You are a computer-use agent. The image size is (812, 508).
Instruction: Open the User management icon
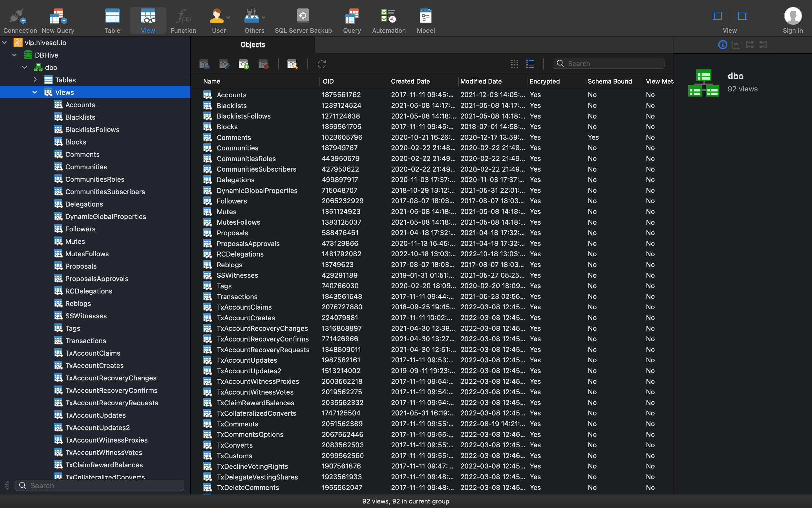click(x=217, y=16)
